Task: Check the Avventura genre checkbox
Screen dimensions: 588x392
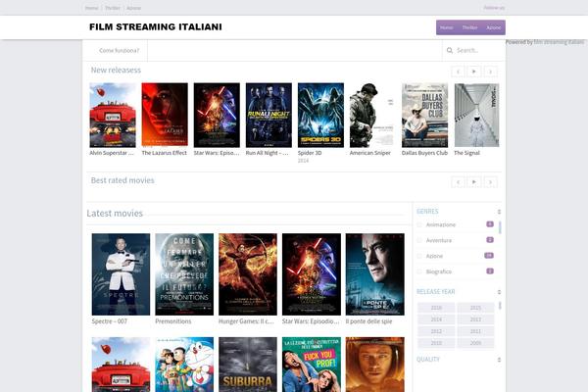Action: (x=419, y=240)
